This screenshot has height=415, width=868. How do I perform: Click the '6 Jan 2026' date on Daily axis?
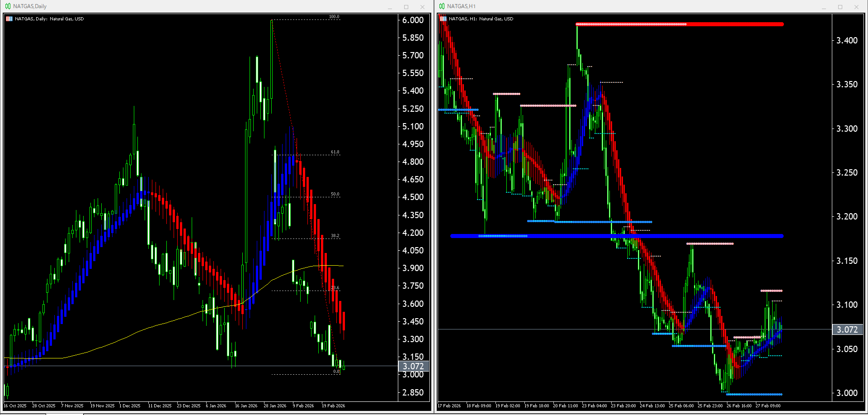216,406
